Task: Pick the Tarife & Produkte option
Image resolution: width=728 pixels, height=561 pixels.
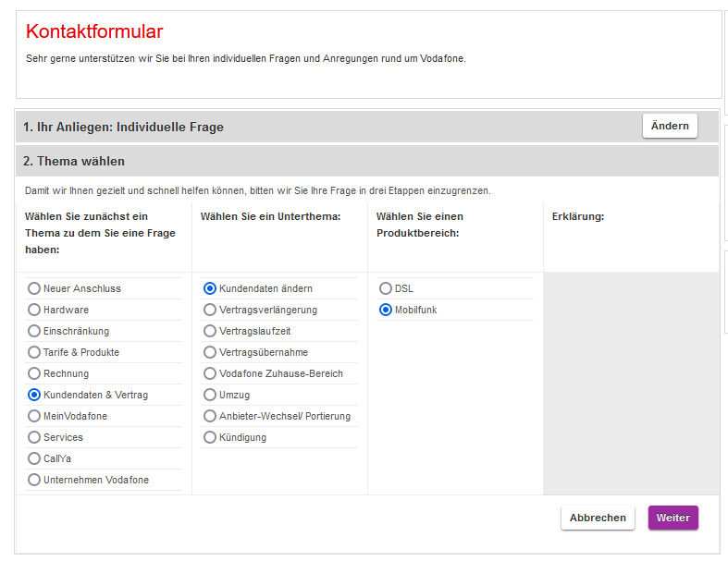Action: click(34, 353)
